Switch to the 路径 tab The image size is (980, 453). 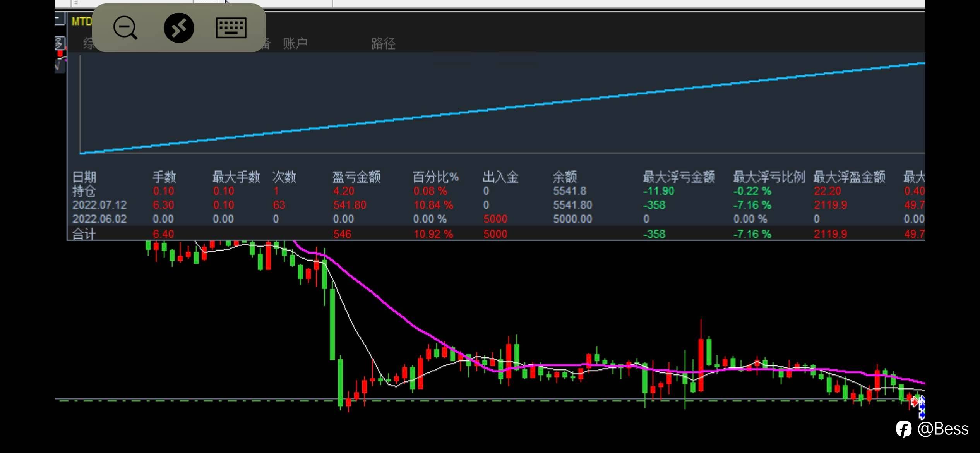[x=383, y=43]
